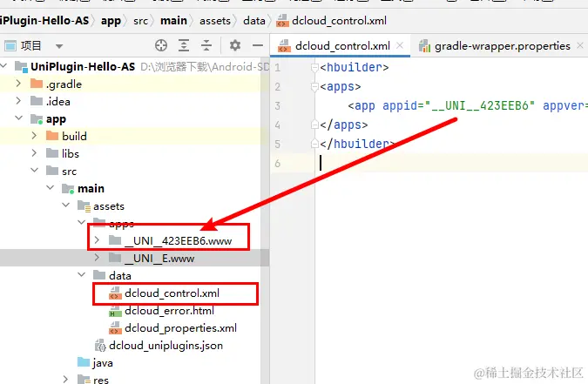588x384 pixels.
Task: Open the 项目 view dropdown
Action: 59,46
